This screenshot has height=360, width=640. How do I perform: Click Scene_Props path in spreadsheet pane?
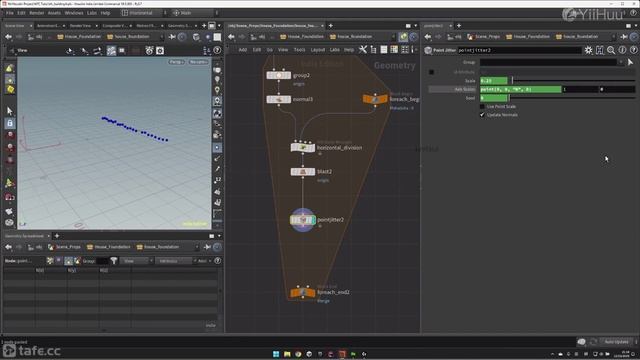tap(64, 247)
